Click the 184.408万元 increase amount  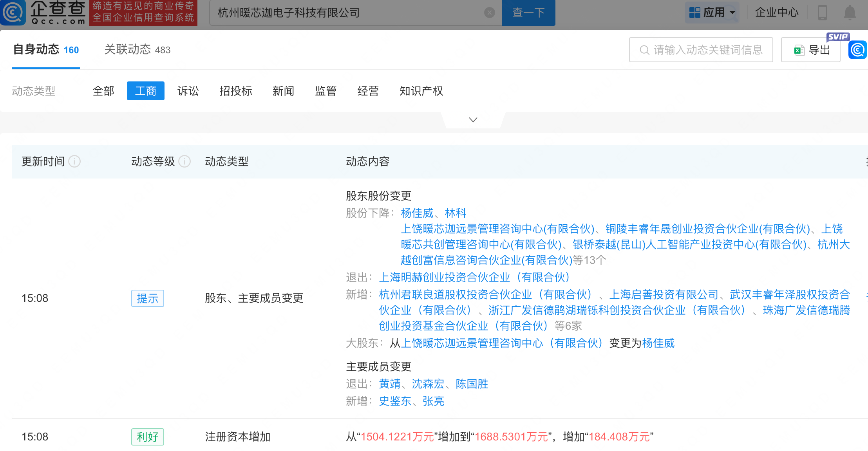619,437
